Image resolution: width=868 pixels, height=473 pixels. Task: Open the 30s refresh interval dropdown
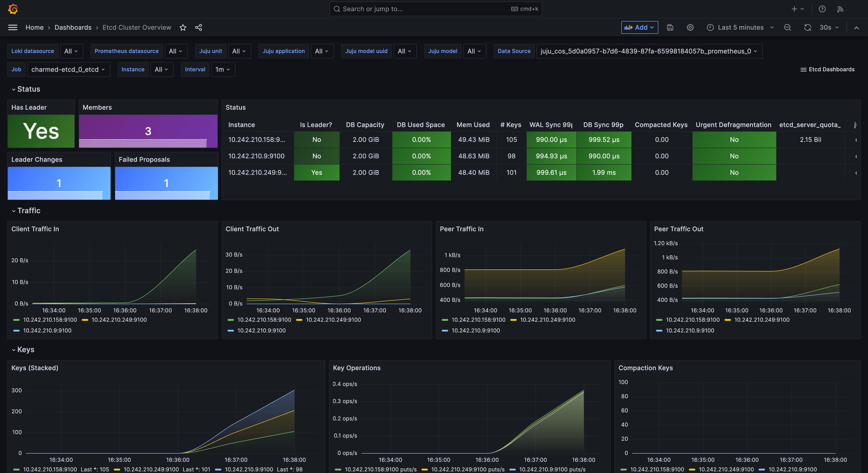point(829,27)
